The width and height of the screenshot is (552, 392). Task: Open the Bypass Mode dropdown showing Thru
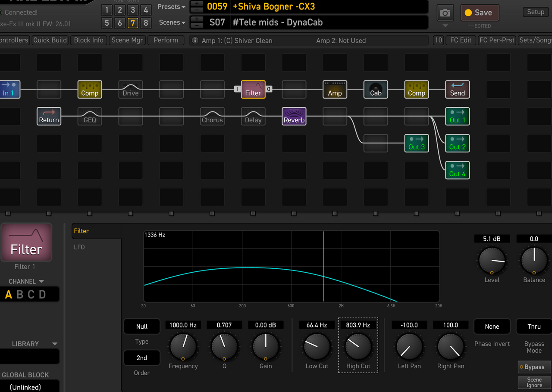click(534, 327)
